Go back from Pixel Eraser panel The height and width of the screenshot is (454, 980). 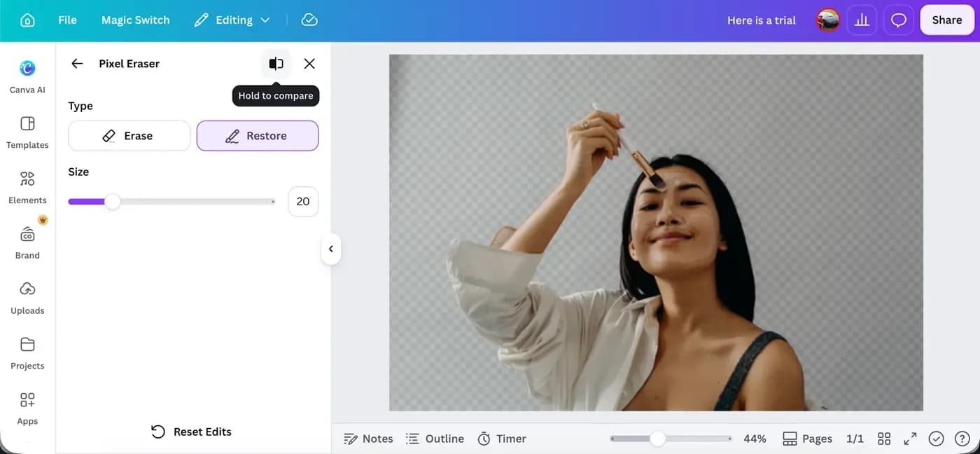[x=77, y=64]
